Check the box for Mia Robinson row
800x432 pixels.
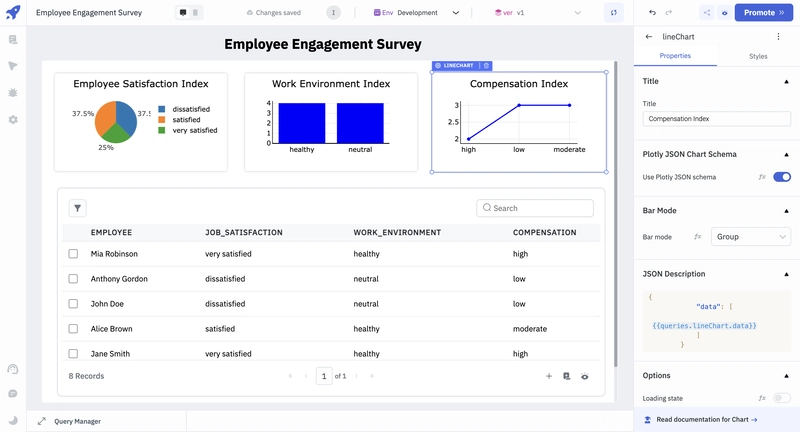pos(73,254)
